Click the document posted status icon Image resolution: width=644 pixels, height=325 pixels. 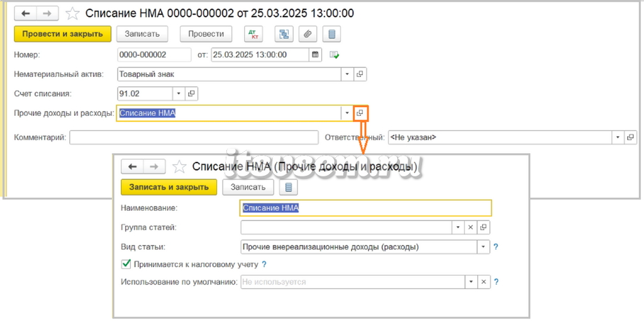(x=335, y=55)
